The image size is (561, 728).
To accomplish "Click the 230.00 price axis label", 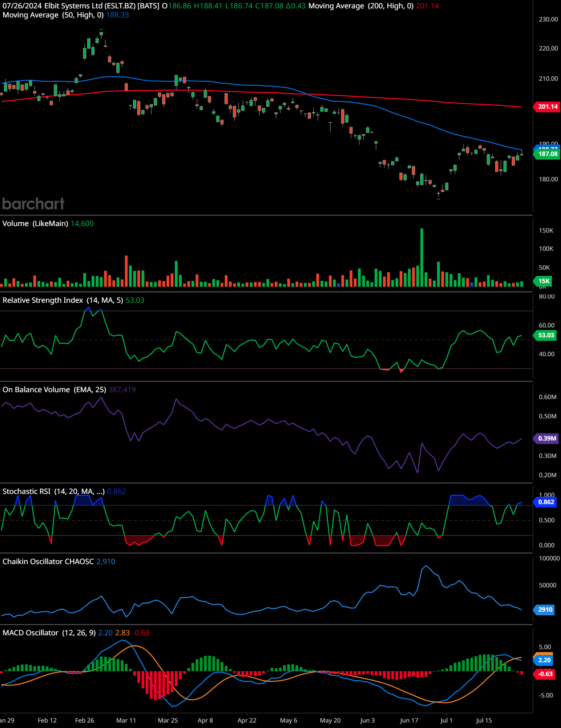I will click(x=548, y=19).
